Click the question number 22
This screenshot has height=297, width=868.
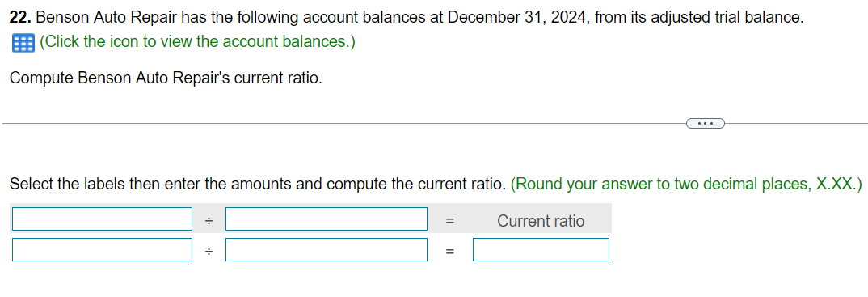(20, 18)
